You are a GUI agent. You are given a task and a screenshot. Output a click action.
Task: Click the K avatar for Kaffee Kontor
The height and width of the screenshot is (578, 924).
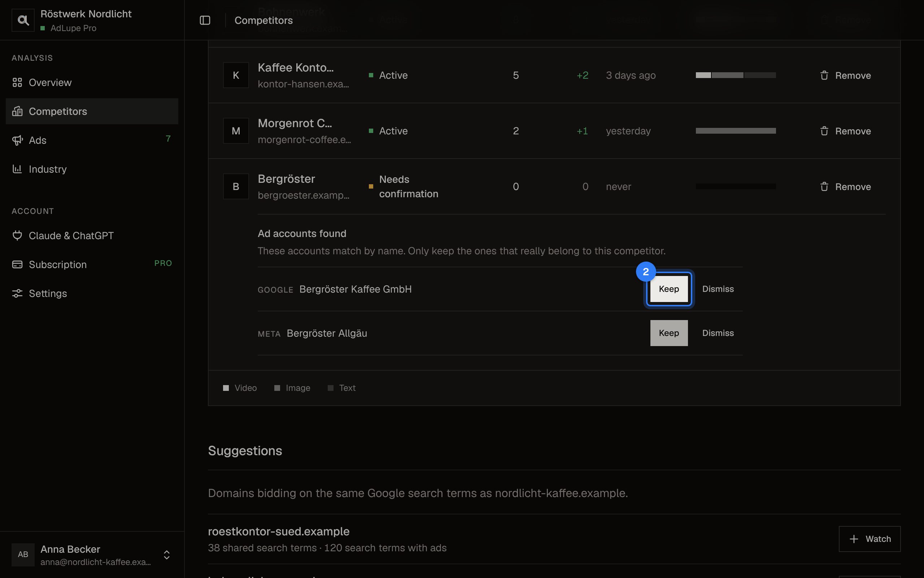236,75
